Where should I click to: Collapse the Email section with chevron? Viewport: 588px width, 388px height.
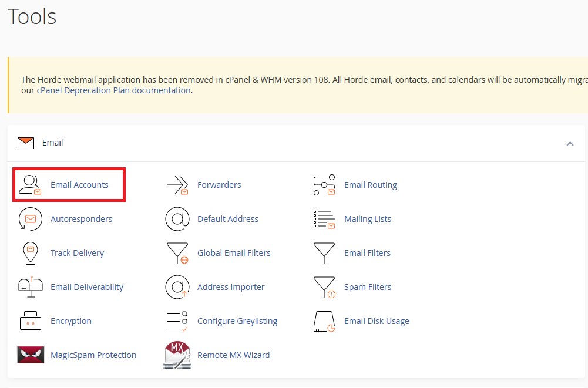pyautogui.click(x=570, y=144)
